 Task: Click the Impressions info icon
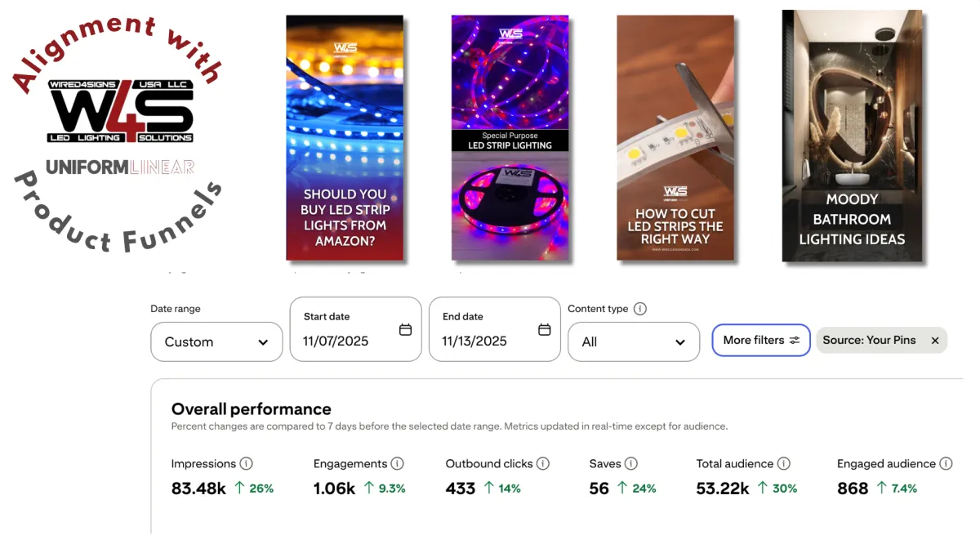[x=247, y=464]
